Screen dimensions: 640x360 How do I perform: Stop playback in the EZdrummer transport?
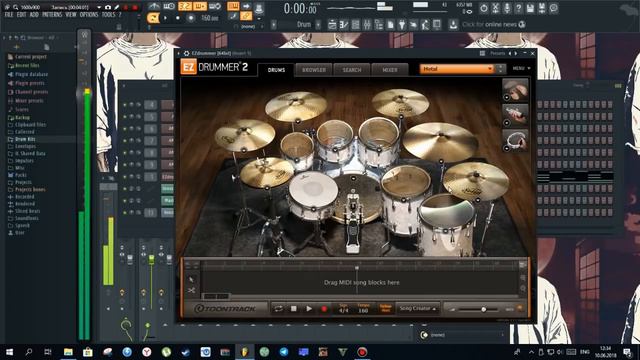point(293,309)
